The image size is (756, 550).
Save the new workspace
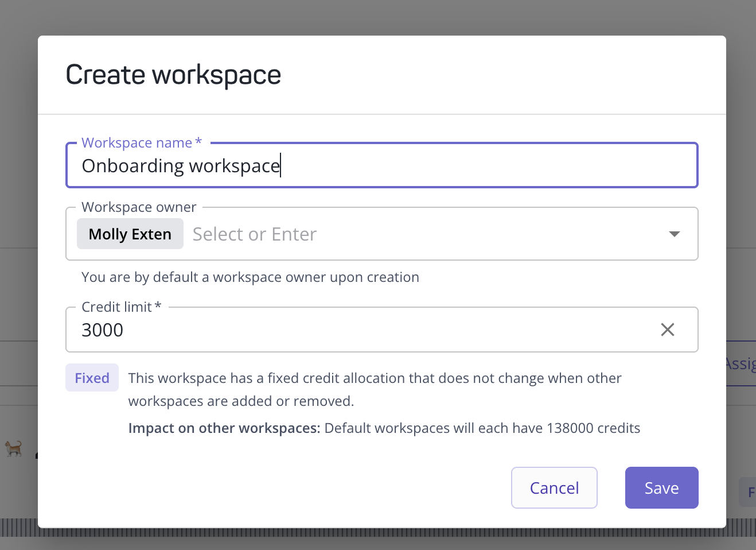[x=661, y=488]
